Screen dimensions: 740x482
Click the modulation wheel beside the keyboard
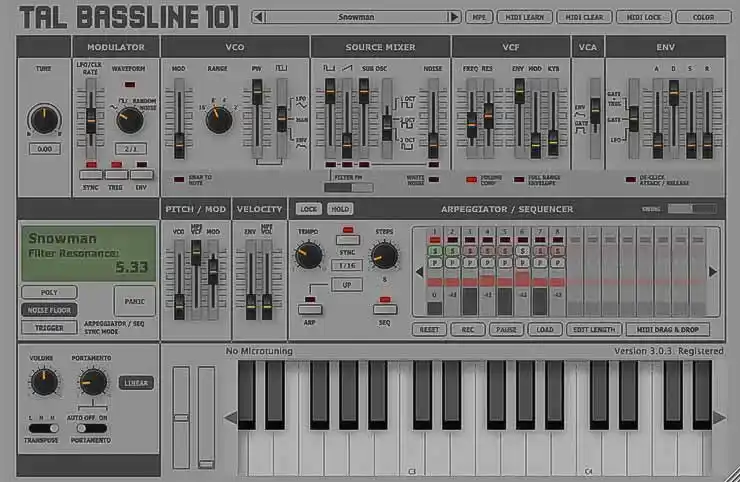(x=206, y=417)
